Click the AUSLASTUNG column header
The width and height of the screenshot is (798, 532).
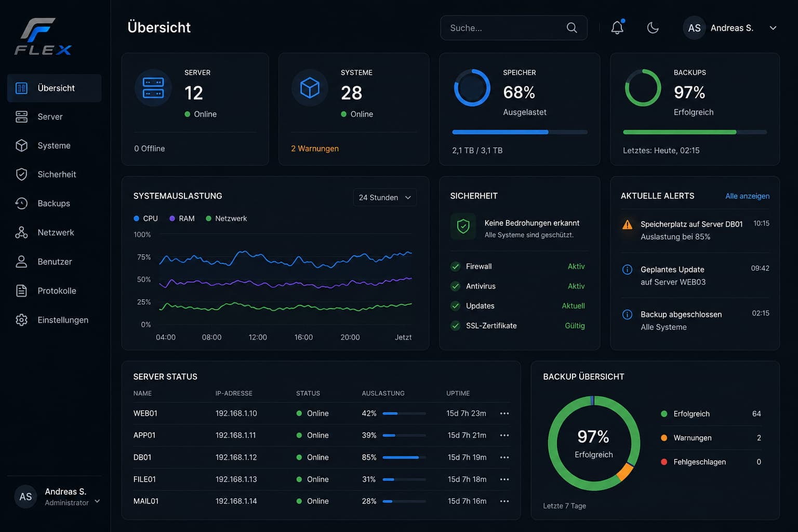[383, 393]
